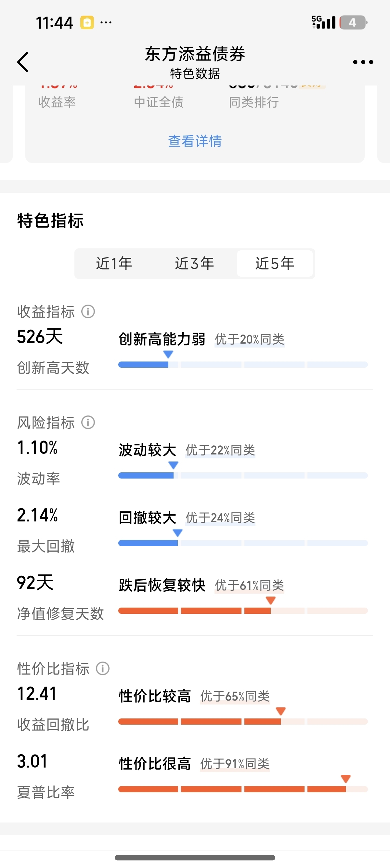Select the 近5年 period tab

coord(275,264)
